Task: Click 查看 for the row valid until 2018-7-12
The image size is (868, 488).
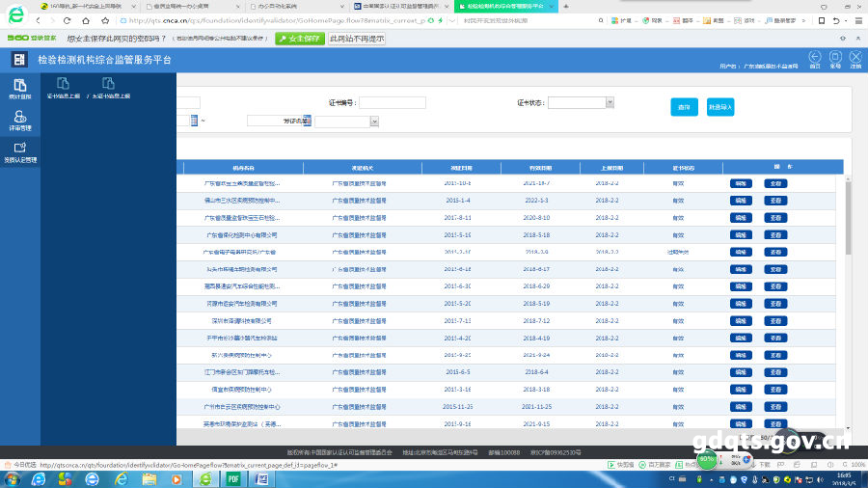Action: 775,321
